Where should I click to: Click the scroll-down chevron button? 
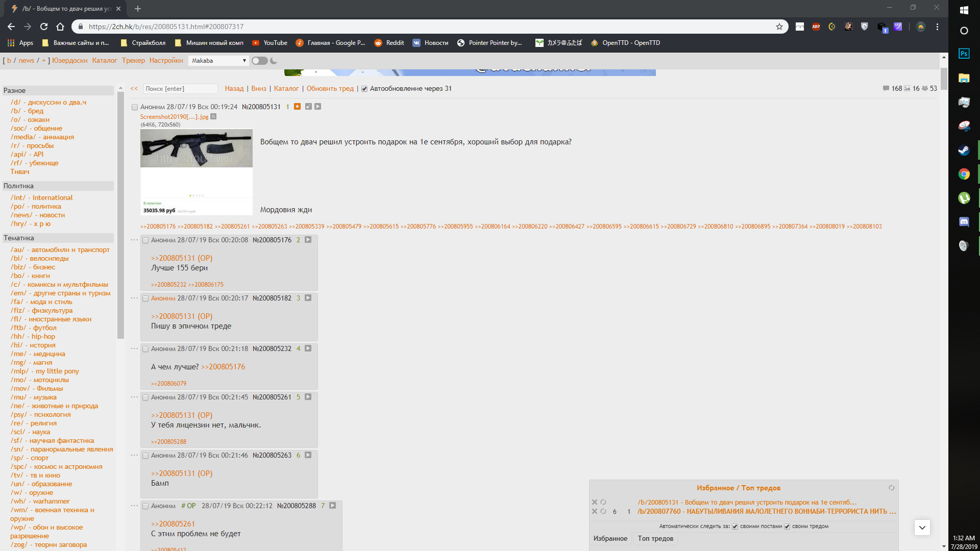(922, 528)
